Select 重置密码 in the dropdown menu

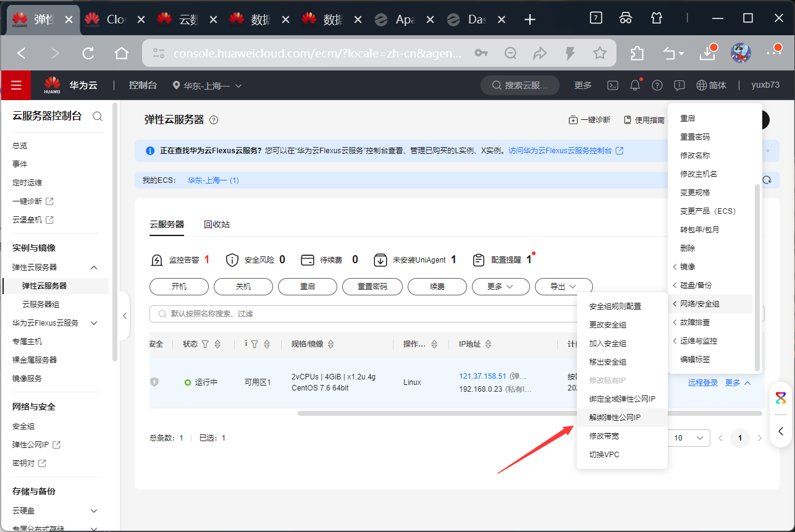[712, 137]
